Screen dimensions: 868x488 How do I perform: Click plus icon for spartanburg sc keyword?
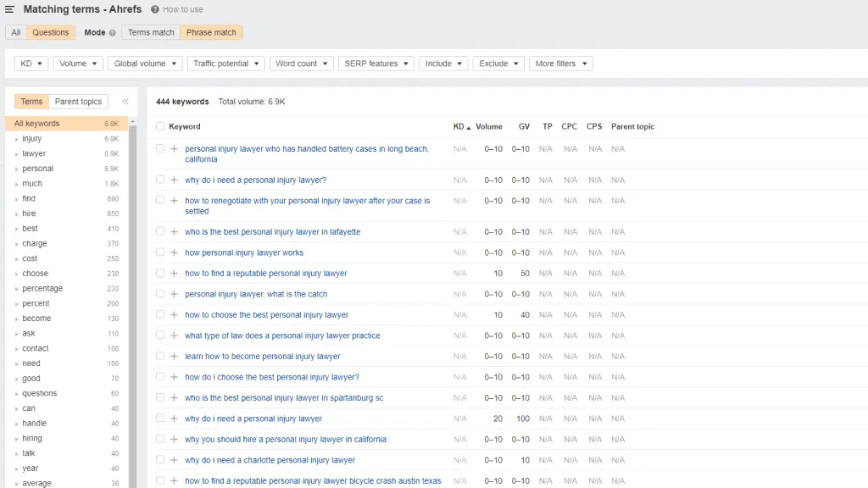pyautogui.click(x=174, y=398)
